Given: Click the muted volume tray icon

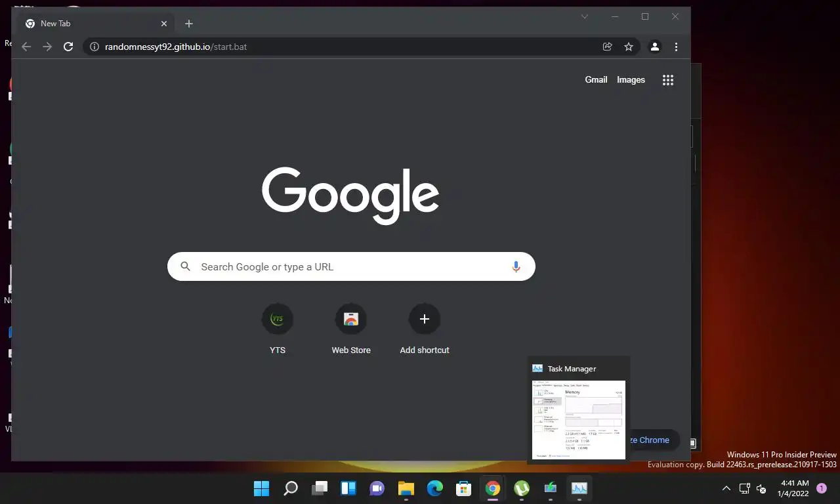Looking at the screenshot, I should pyautogui.click(x=761, y=488).
